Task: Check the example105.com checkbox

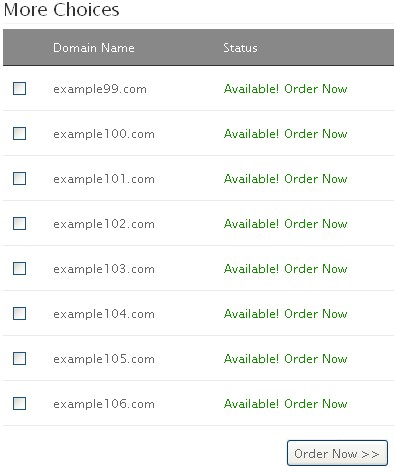Action: click(x=19, y=359)
